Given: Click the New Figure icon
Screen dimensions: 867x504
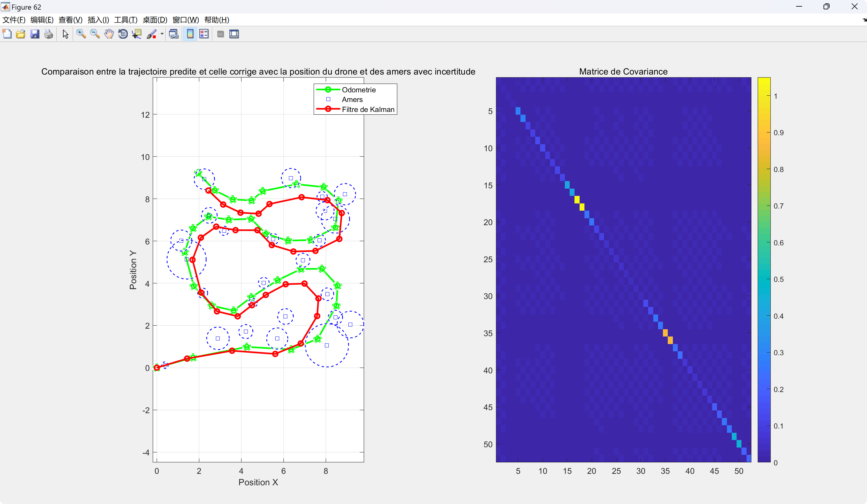Looking at the screenshot, I should [7, 34].
